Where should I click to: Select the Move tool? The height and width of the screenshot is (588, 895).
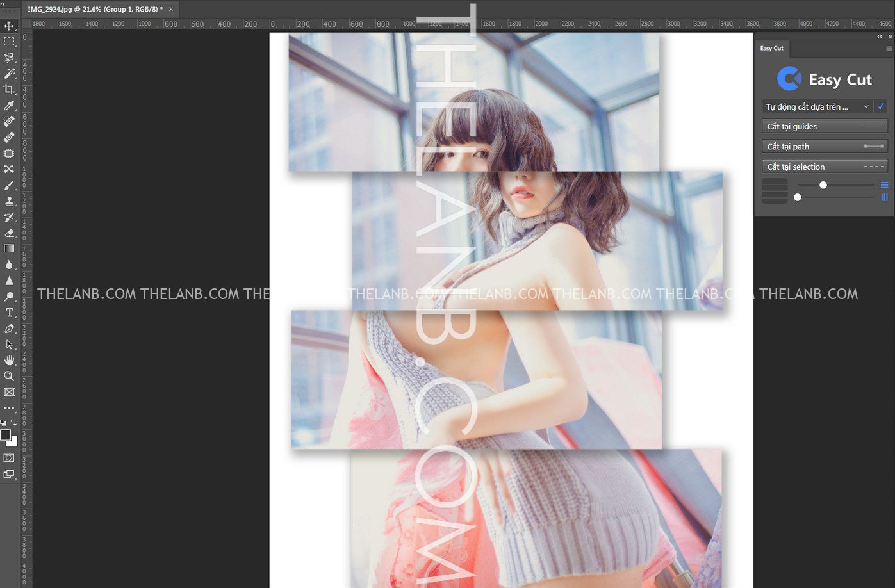[x=9, y=26]
